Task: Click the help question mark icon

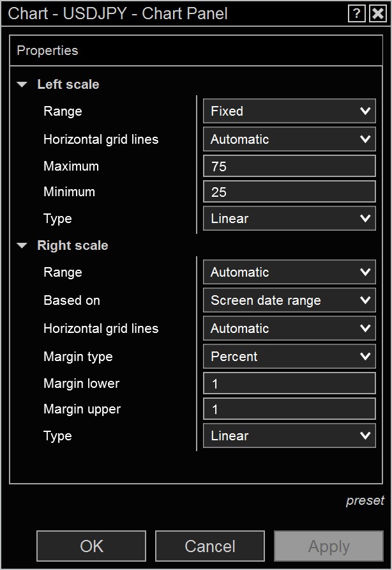Action: [356, 13]
